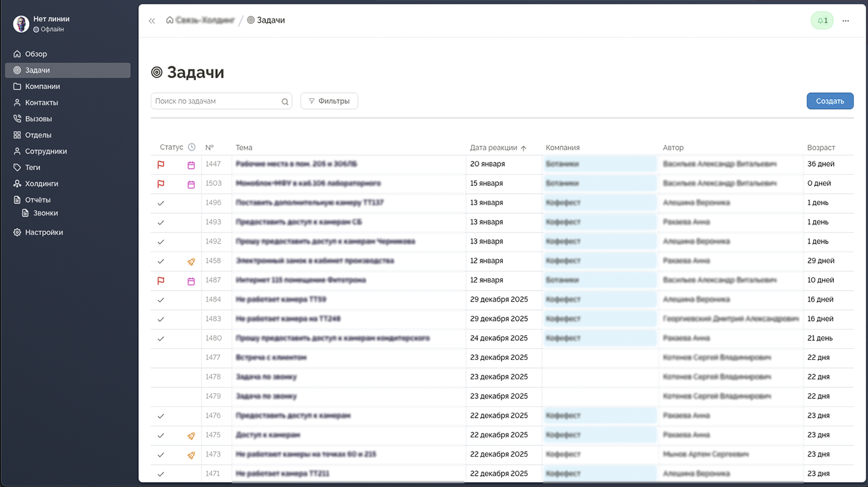
Task: Click the magnifier icon in task search
Action: click(285, 102)
